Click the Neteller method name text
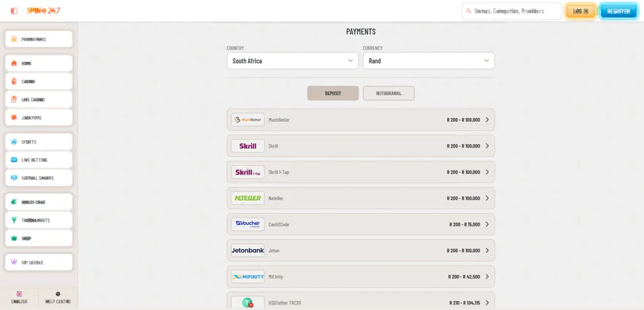The height and width of the screenshot is (310, 644). click(276, 198)
